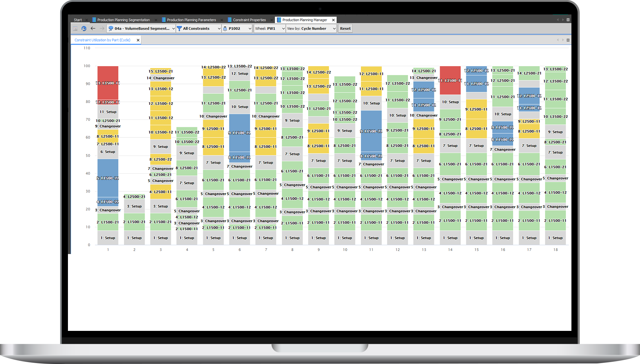Image resolution: width=640 pixels, height=364 pixels.
Task: Click the left scroll arrow near the tab bar
Action: (558, 20)
